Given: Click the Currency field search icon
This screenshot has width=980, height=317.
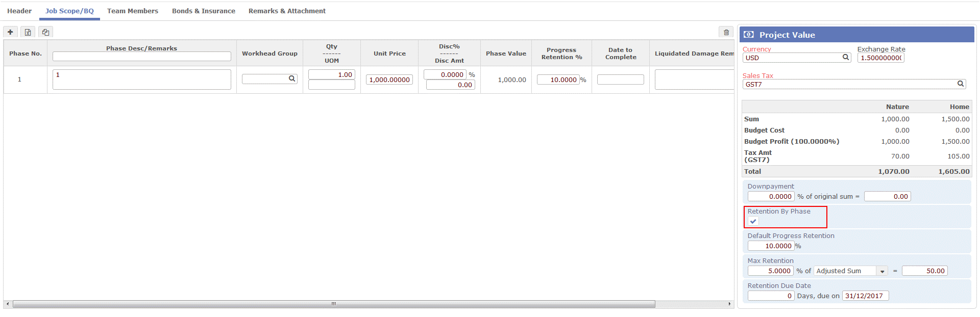Looking at the screenshot, I should [846, 58].
